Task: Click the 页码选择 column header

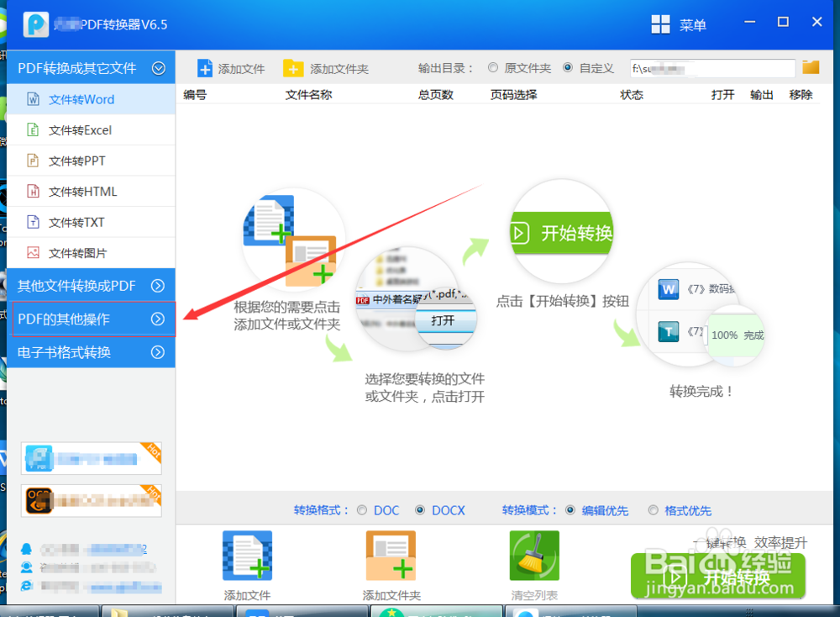Action: click(x=513, y=95)
